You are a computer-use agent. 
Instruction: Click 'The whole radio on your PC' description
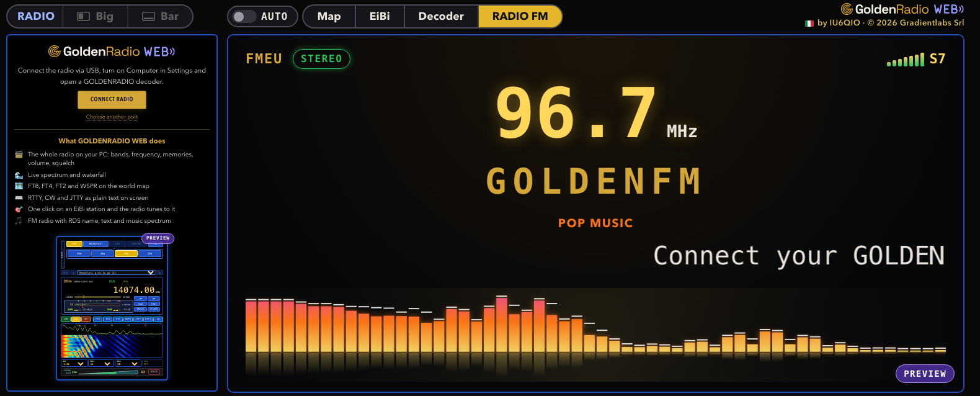tap(110, 159)
